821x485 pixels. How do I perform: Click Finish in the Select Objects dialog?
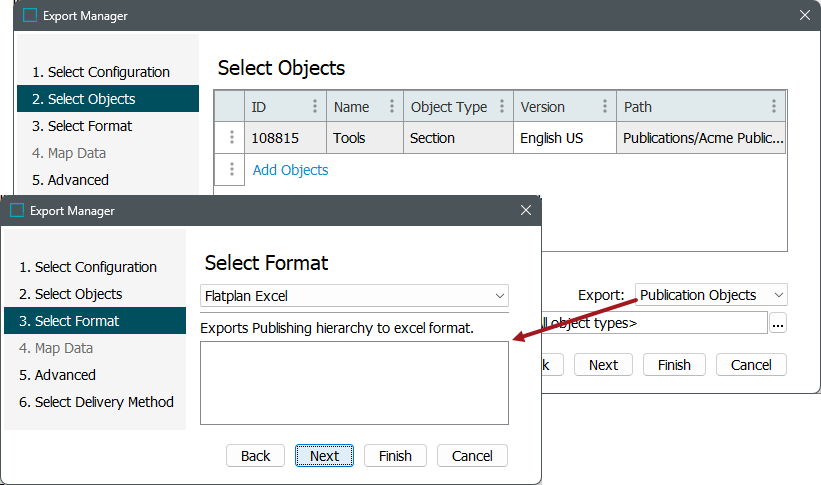[x=673, y=365]
